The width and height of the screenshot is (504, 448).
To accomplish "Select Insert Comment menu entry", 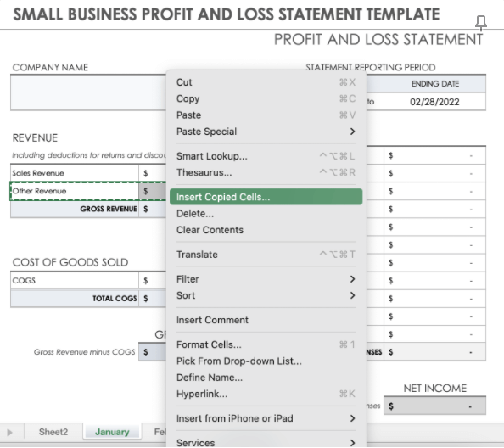I will tap(266, 320).
